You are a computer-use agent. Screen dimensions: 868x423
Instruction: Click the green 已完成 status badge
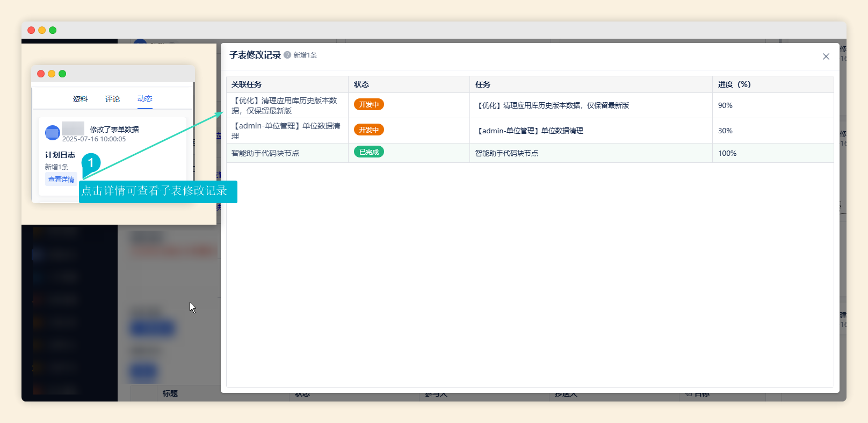368,152
